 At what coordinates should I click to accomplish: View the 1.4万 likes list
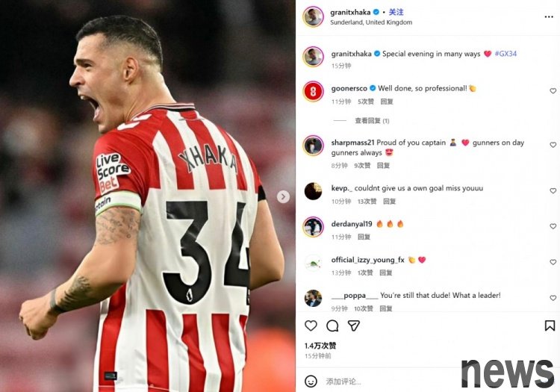click(320, 346)
